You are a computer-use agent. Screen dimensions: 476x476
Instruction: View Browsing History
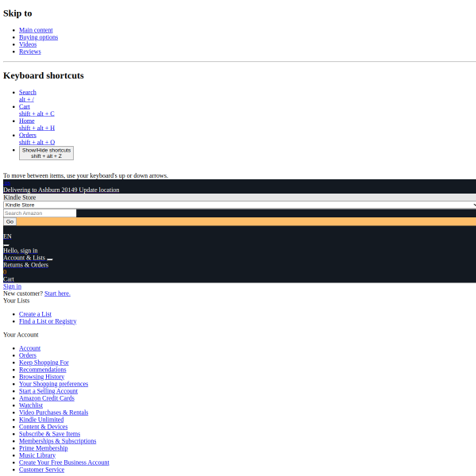[x=42, y=377]
